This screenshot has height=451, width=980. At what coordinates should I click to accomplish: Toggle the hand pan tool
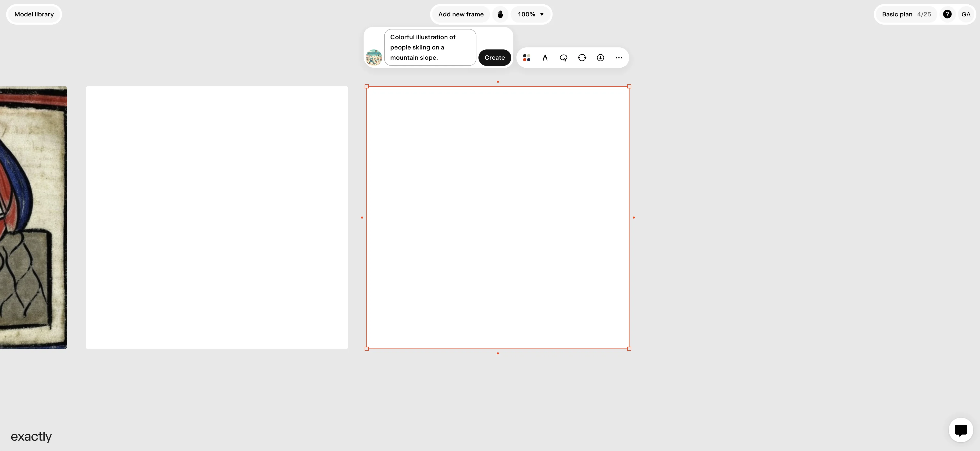(500, 14)
